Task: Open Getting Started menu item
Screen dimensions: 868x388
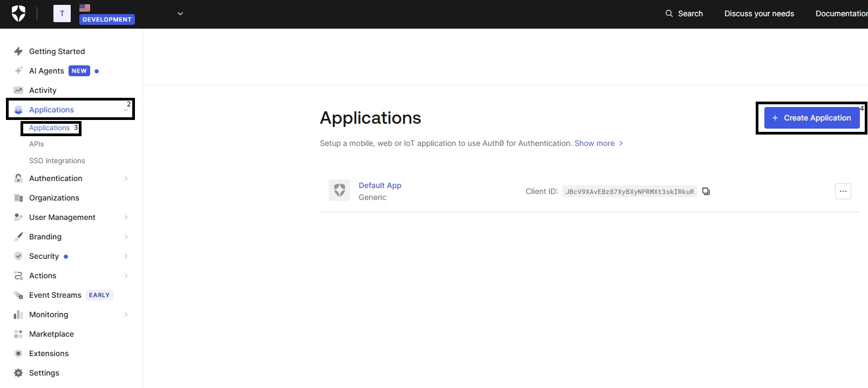Action: (x=57, y=51)
